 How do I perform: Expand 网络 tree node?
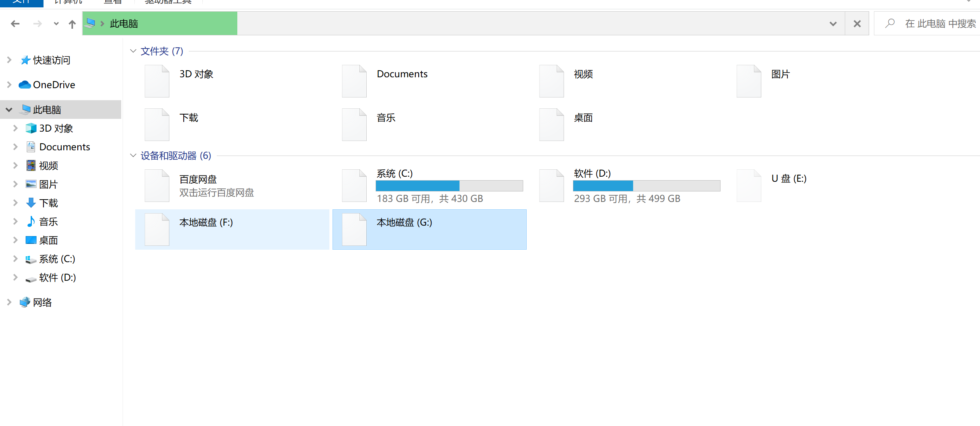coord(9,302)
